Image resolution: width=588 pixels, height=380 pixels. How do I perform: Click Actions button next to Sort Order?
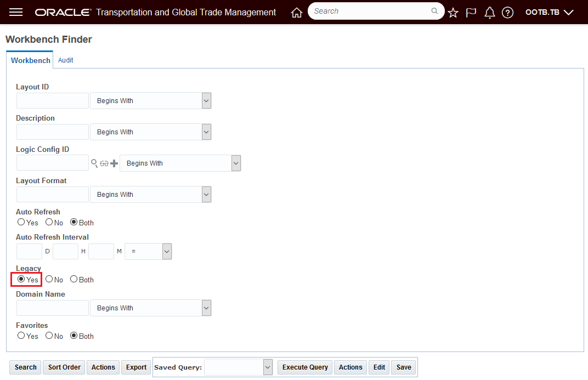coord(103,367)
